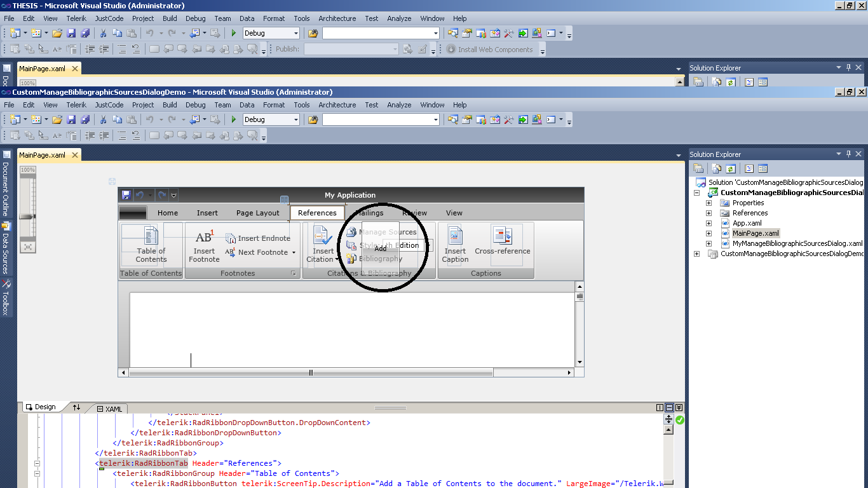The image size is (868, 488).
Task: Open Data Sources side panel tab
Action: [x=6, y=248]
